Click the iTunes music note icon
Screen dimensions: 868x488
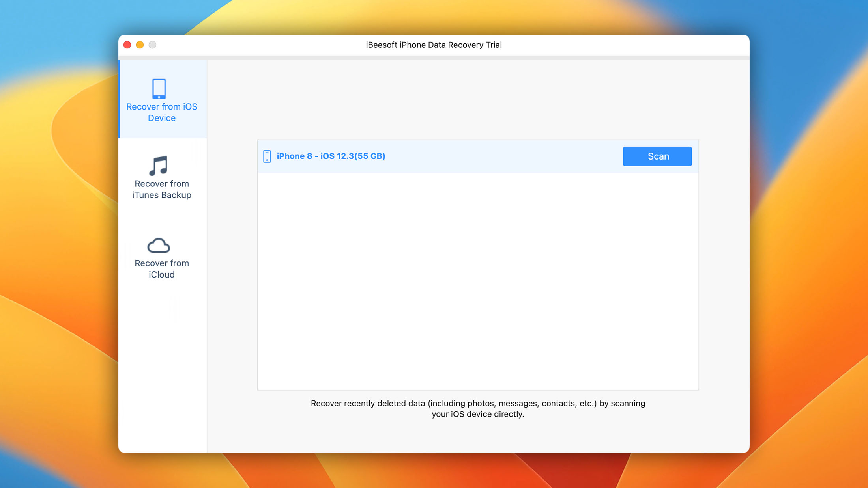pos(159,166)
